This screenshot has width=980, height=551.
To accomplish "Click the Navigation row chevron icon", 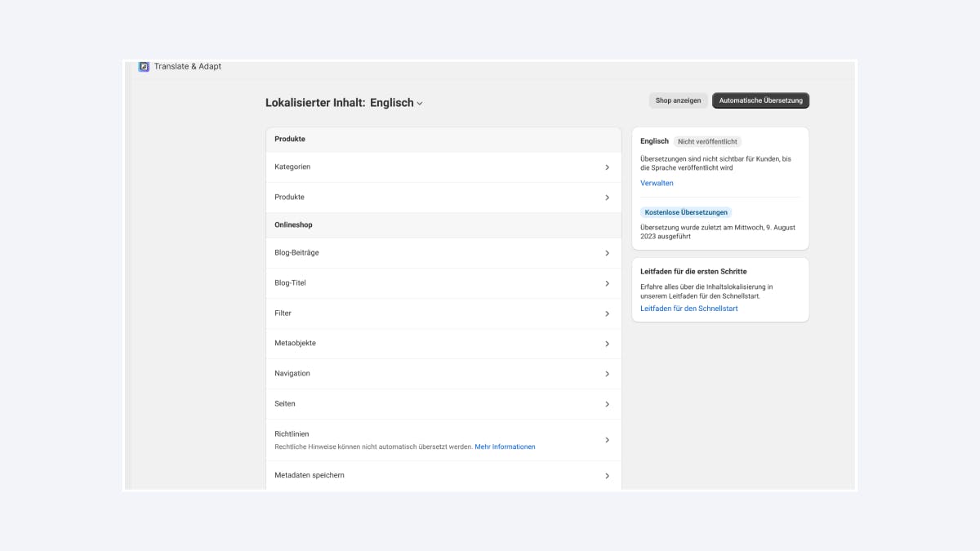I will point(607,374).
